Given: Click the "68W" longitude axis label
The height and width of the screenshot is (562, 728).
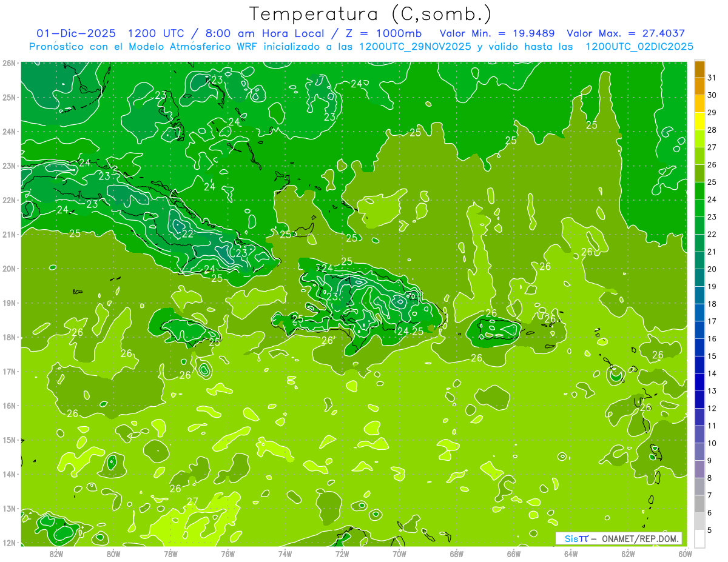Looking at the screenshot, I should (456, 553).
